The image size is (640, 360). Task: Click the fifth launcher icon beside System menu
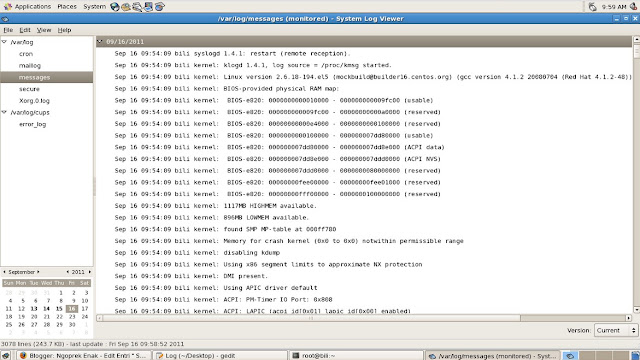click(160, 7)
